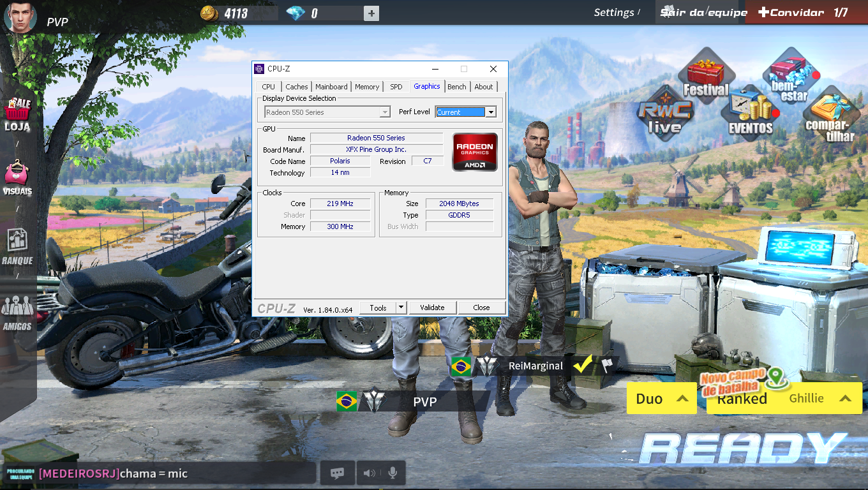Open the Loja shop
This screenshot has width=868, height=490.
point(17,115)
